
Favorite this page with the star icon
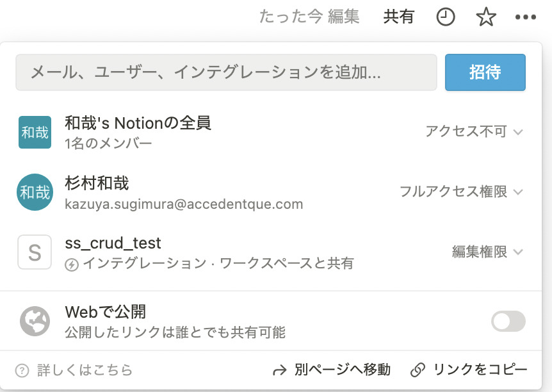click(486, 17)
